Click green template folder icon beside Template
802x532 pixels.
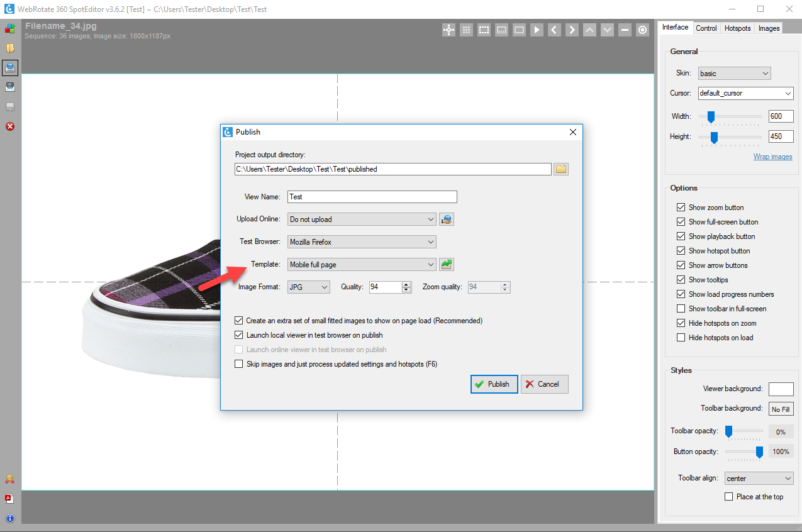click(447, 265)
